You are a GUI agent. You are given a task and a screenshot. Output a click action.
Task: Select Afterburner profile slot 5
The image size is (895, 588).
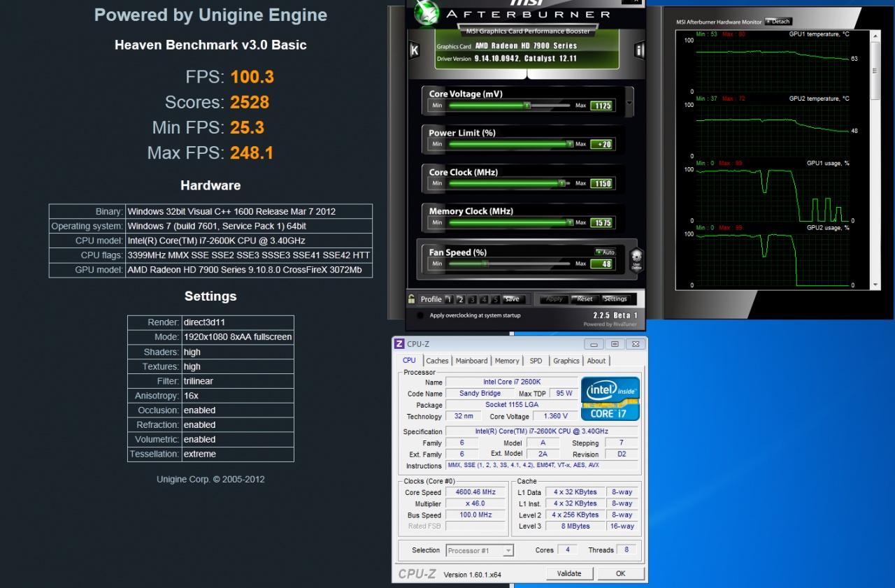click(495, 299)
